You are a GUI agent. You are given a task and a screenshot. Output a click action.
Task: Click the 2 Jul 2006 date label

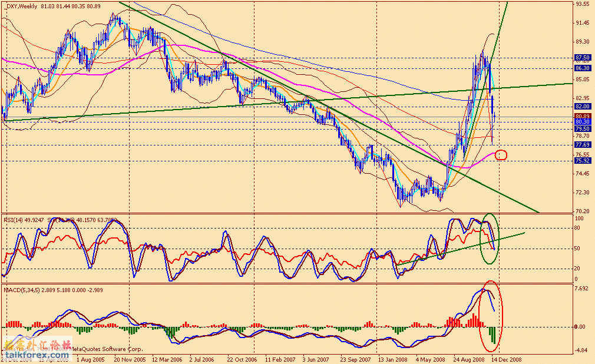pos(202,359)
